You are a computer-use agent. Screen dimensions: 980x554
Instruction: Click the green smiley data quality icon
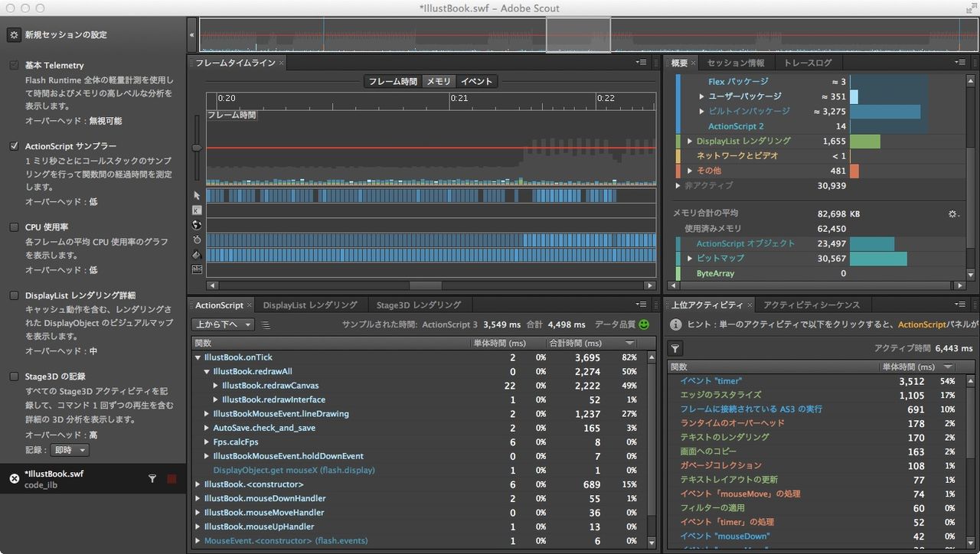click(643, 324)
